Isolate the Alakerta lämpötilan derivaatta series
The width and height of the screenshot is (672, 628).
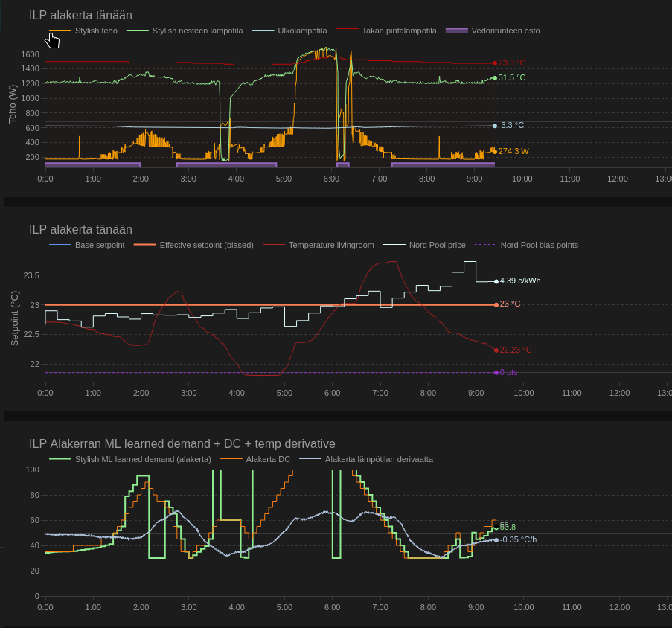(379, 459)
